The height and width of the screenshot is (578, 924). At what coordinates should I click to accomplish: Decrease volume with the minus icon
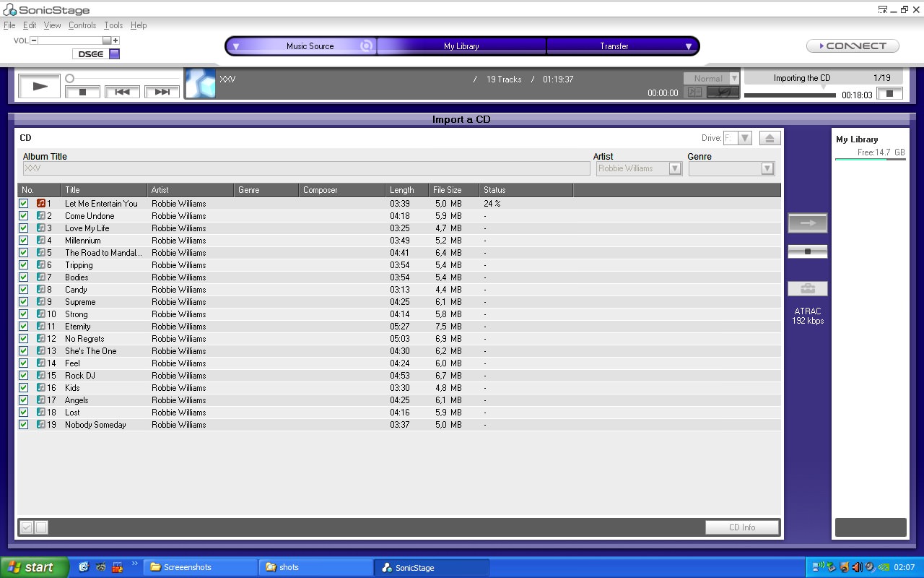(x=34, y=40)
